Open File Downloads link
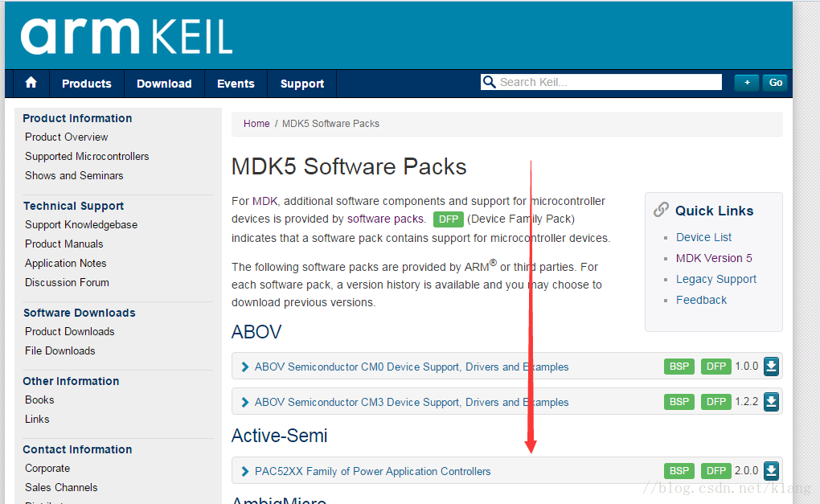 (60, 350)
